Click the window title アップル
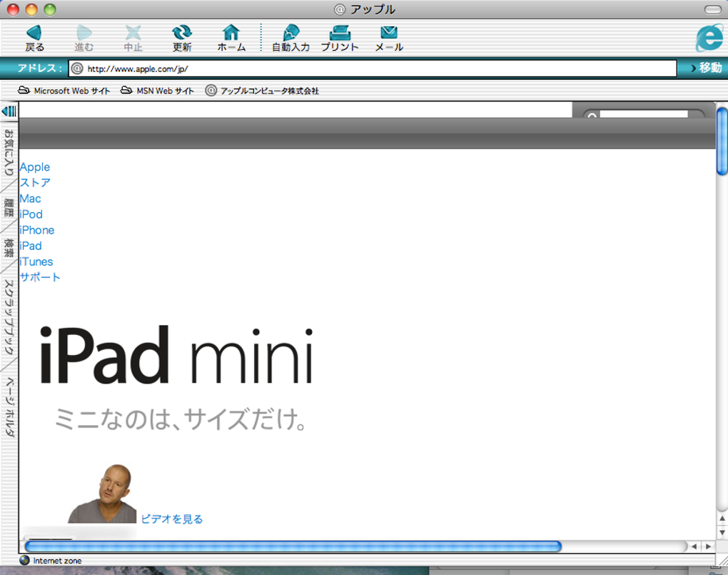This screenshot has height=575, width=728. pos(373,9)
